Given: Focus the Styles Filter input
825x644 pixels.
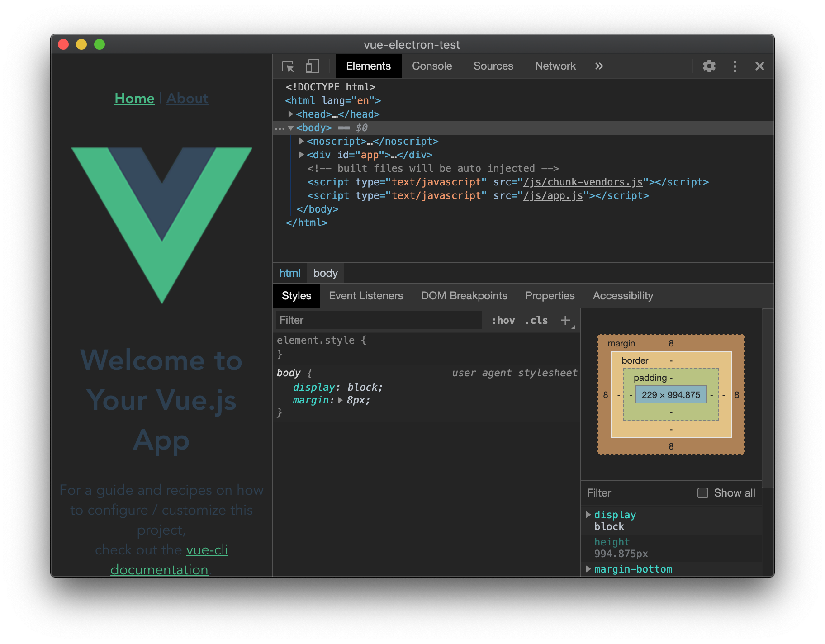Looking at the screenshot, I should click(379, 320).
